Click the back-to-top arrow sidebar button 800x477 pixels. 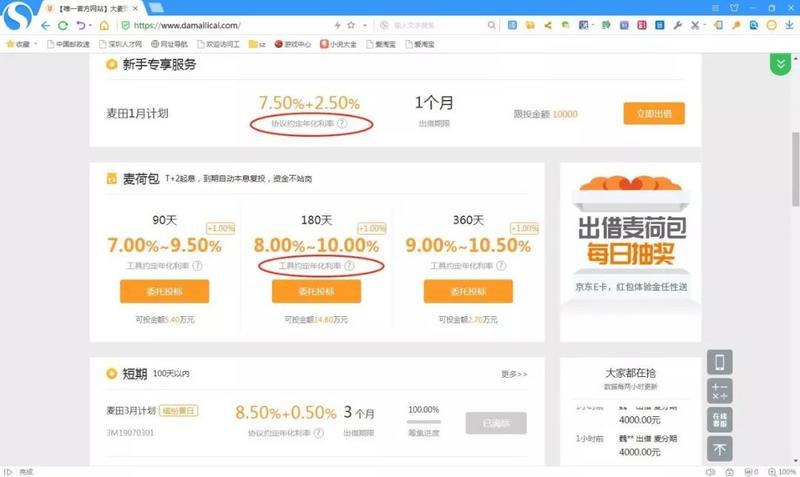[720, 449]
